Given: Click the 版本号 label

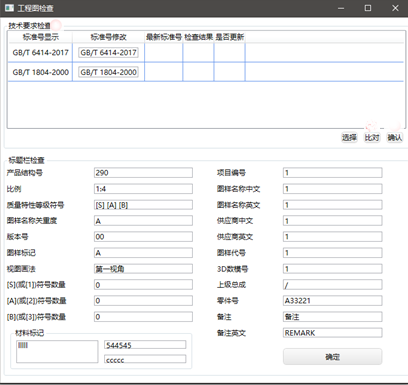Looking at the screenshot, I should [x=17, y=237].
